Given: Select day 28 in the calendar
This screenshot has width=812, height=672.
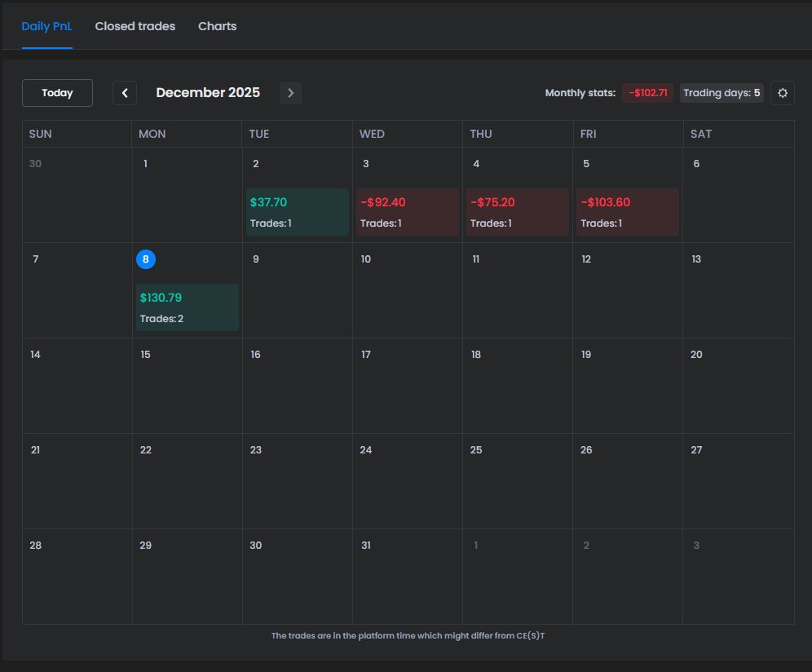Looking at the screenshot, I should (35, 545).
